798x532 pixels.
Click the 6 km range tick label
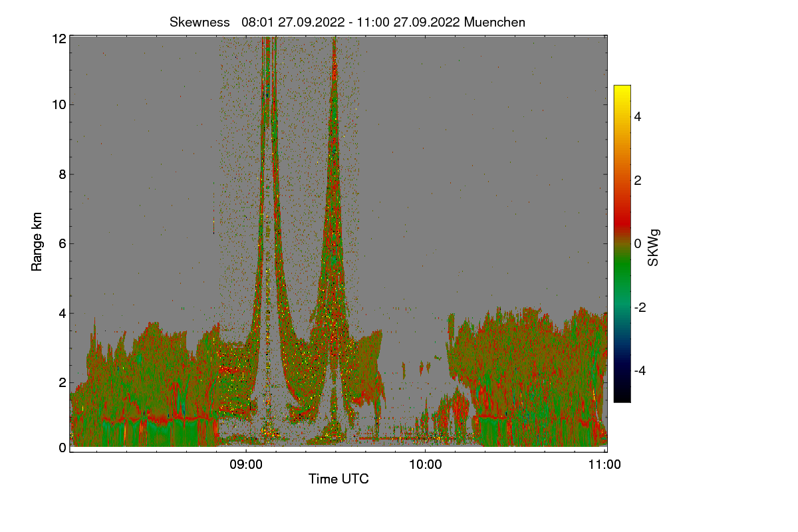coord(63,243)
